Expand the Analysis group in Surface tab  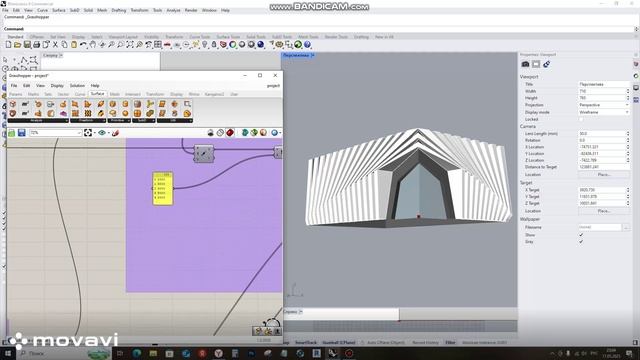(38, 120)
